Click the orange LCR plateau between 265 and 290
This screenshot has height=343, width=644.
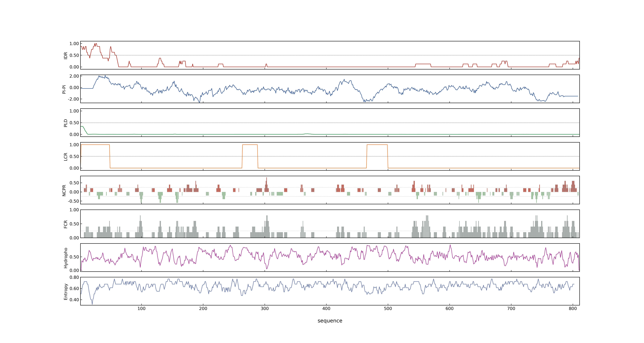click(x=250, y=145)
